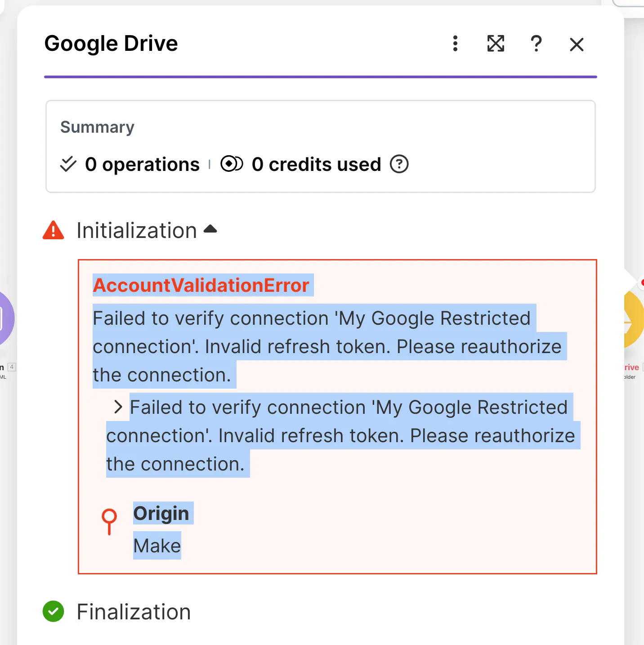Viewport: 644px width, 645px height.
Task: Expand the nested error details chevron
Action: pos(118,407)
